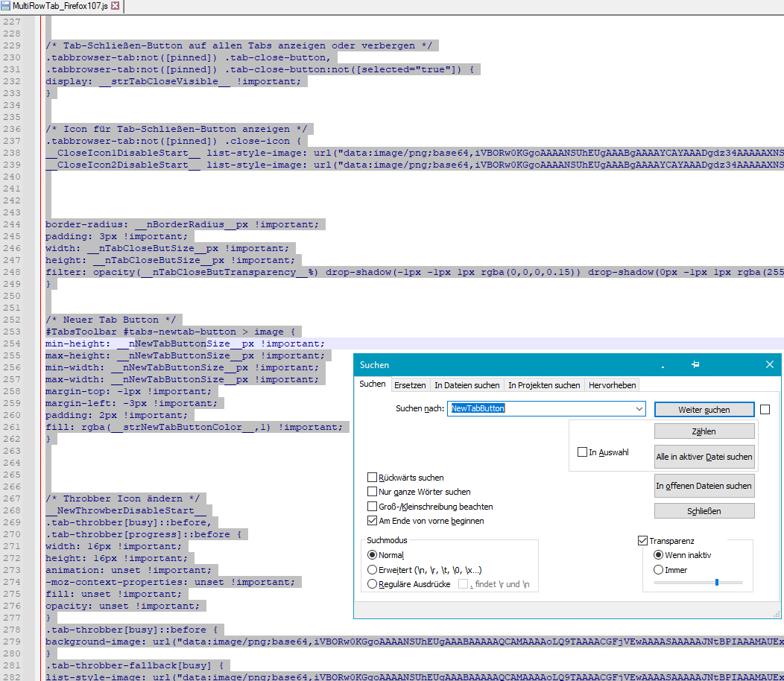Tick the small checkbox beside Weiter suchen
Image resolution: width=784 pixels, height=681 pixels.
765,409
